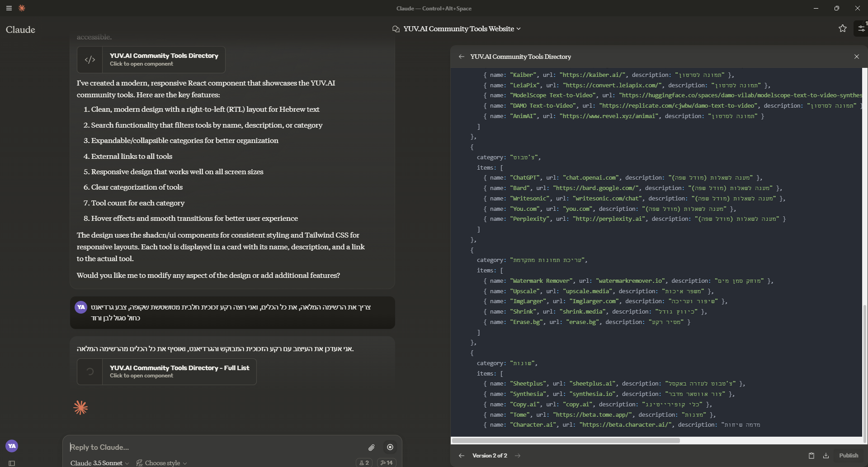Click the "Sheetplus" name string in code
The height and width of the screenshot is (467, 868).
pos(528,384)
